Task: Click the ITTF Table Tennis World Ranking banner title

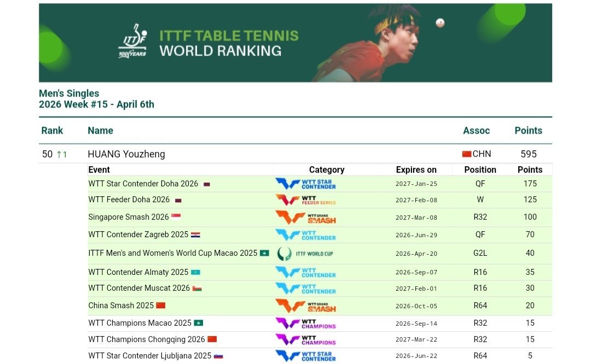Action: [x=229, y=43]
